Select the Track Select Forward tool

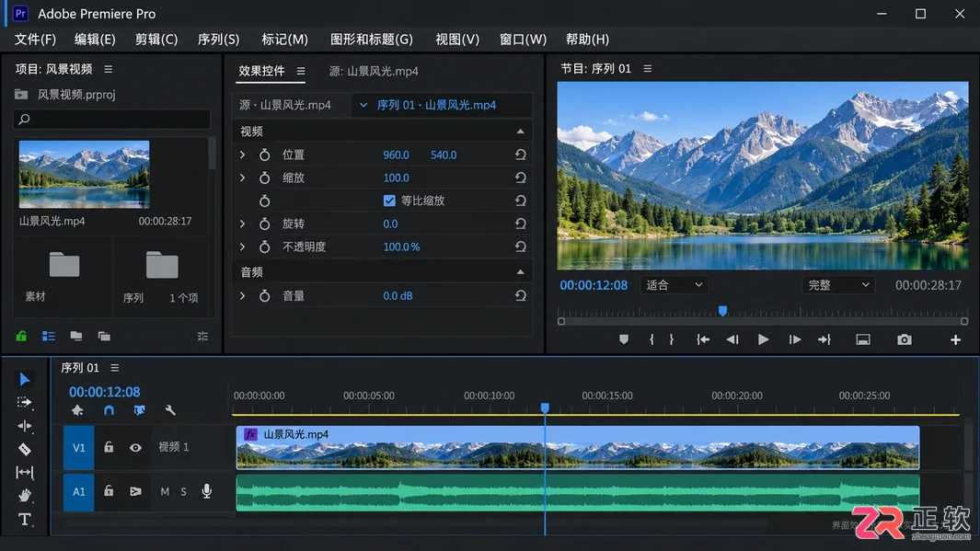(x=24, y=402)
